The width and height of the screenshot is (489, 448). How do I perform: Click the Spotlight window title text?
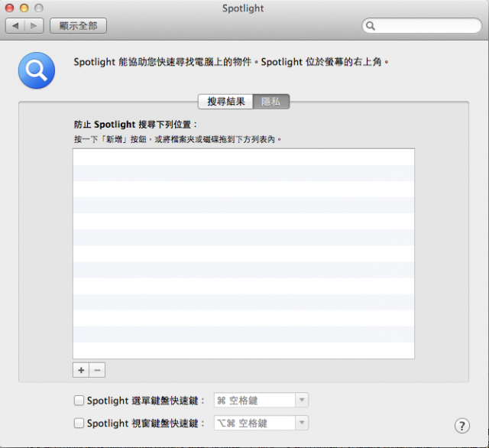click(x=243, y=8)
